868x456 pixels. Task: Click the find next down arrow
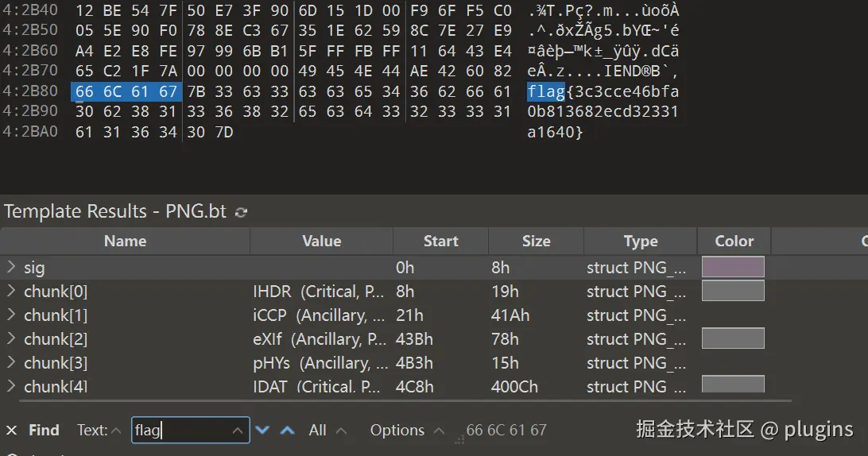(x=262, y=431)
